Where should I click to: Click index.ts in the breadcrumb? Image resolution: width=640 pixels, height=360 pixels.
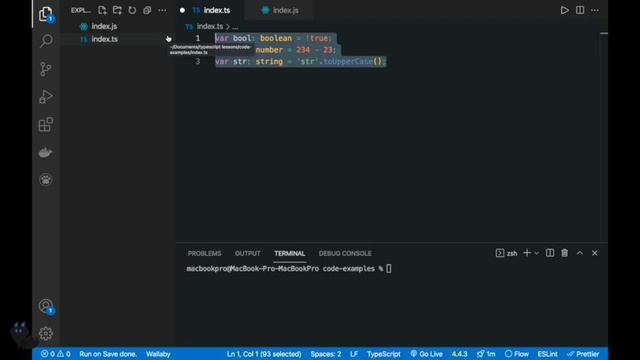(x=210, y=27)
